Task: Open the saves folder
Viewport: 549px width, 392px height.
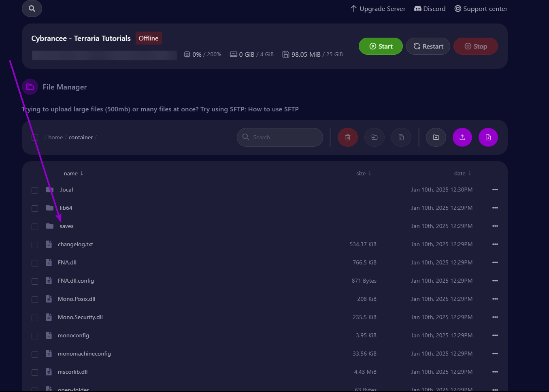Action: coord(66,226)
